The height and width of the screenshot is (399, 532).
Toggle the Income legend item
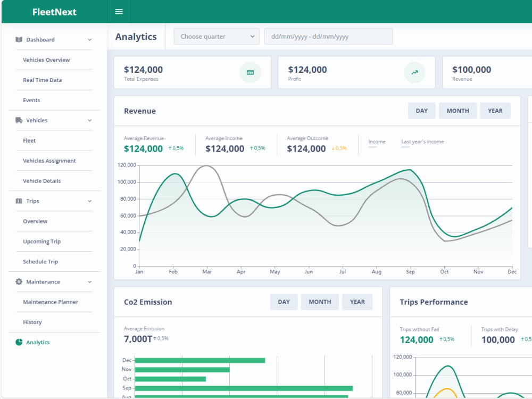coord(377,142)
